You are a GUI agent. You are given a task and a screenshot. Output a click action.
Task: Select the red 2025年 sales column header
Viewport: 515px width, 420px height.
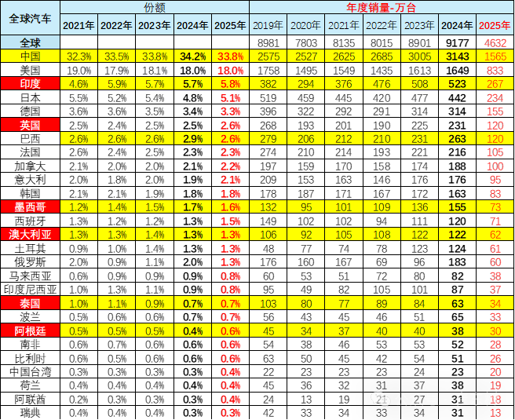point(495,25)
